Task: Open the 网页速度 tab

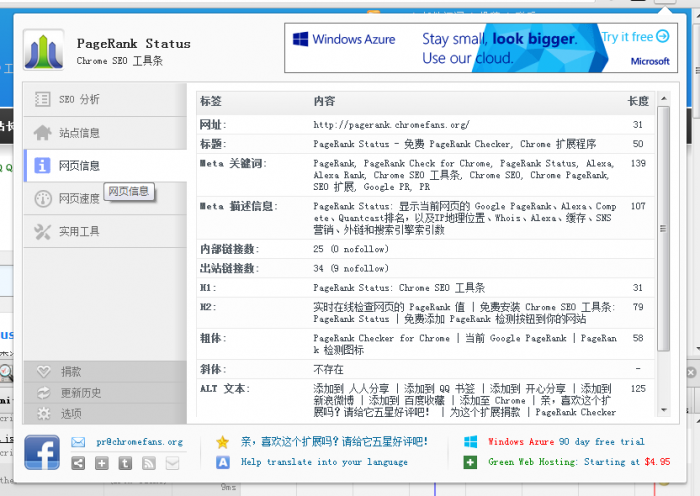Action: 105,198
